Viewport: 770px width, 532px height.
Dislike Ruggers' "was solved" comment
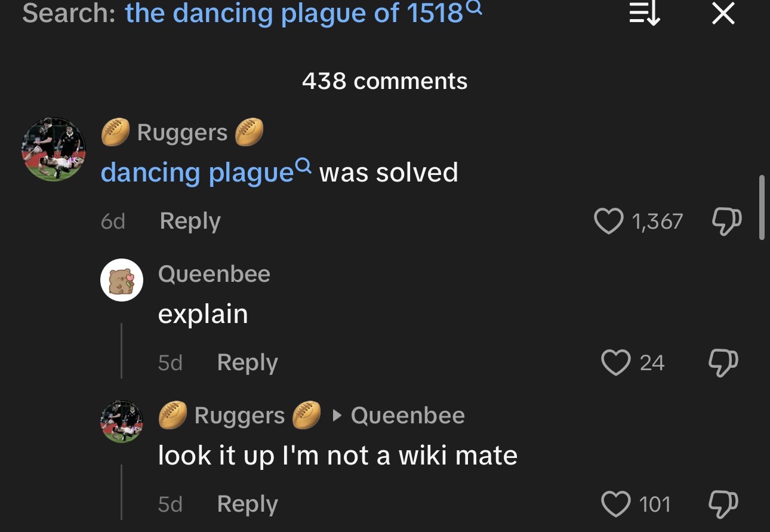(726, 222)
